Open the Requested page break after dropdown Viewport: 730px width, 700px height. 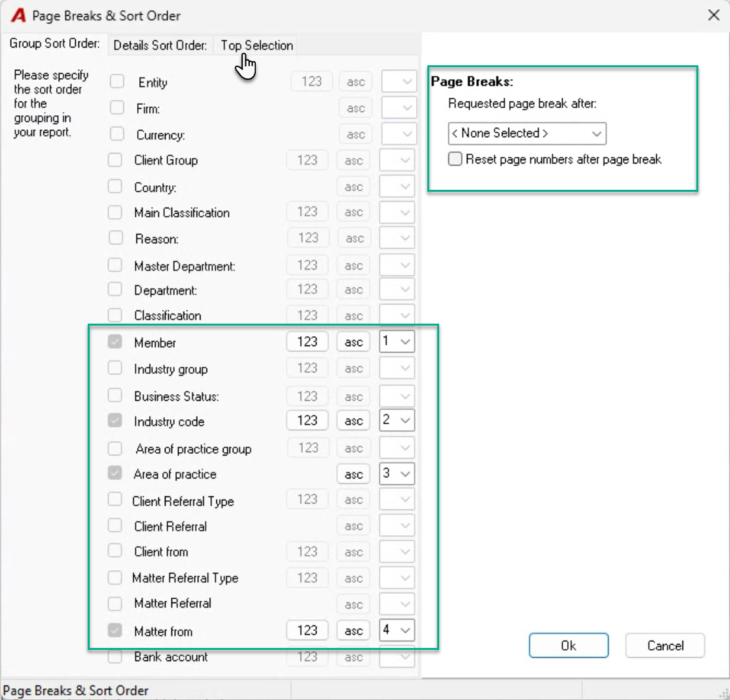click(527, 134)
